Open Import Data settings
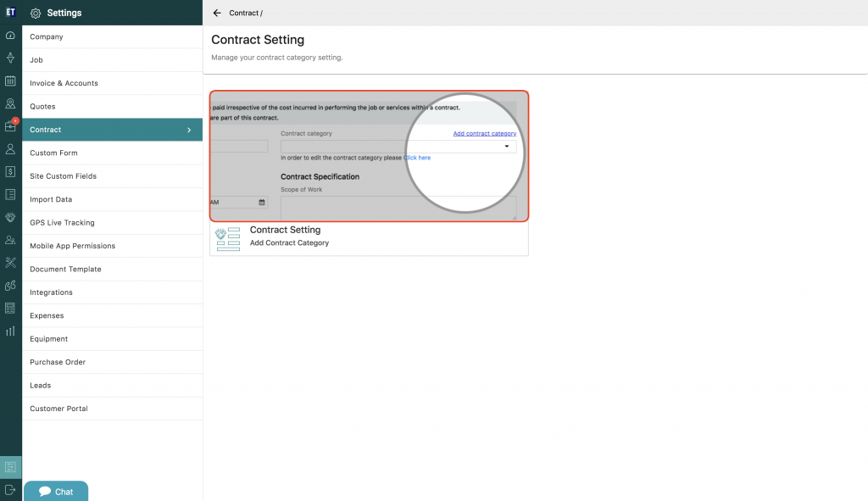Screen dimensions: 868x501 tap(113, 199)
